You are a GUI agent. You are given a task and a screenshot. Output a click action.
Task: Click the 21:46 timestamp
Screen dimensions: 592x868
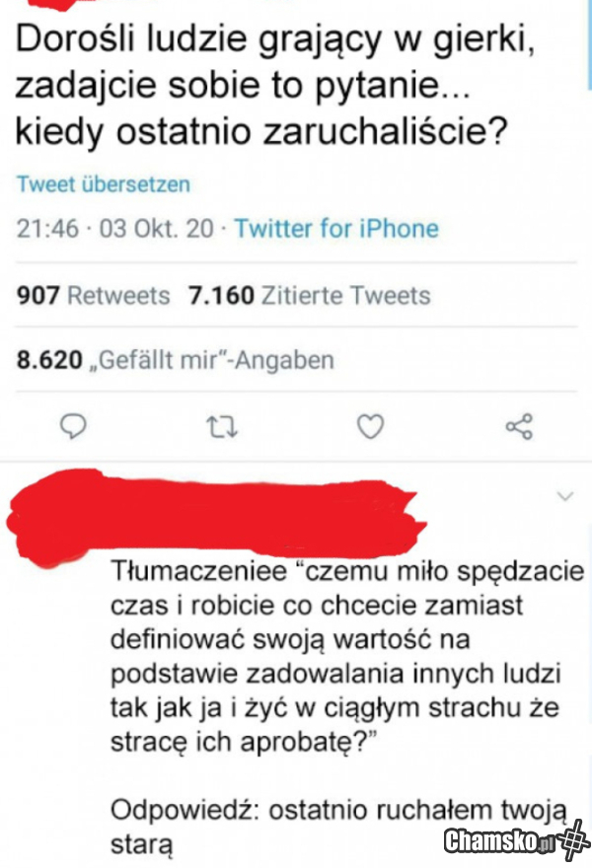click(x=47, y=229)
